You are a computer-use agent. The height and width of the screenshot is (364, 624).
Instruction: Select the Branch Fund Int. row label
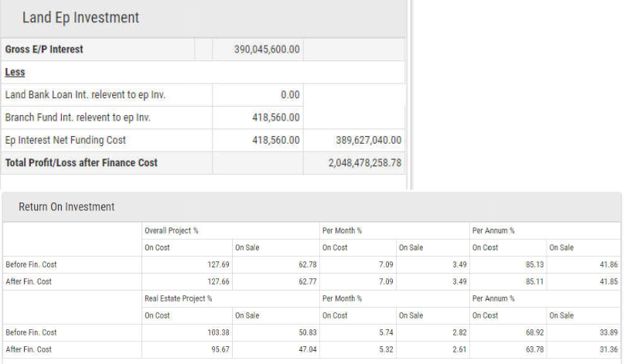[77, 117]
